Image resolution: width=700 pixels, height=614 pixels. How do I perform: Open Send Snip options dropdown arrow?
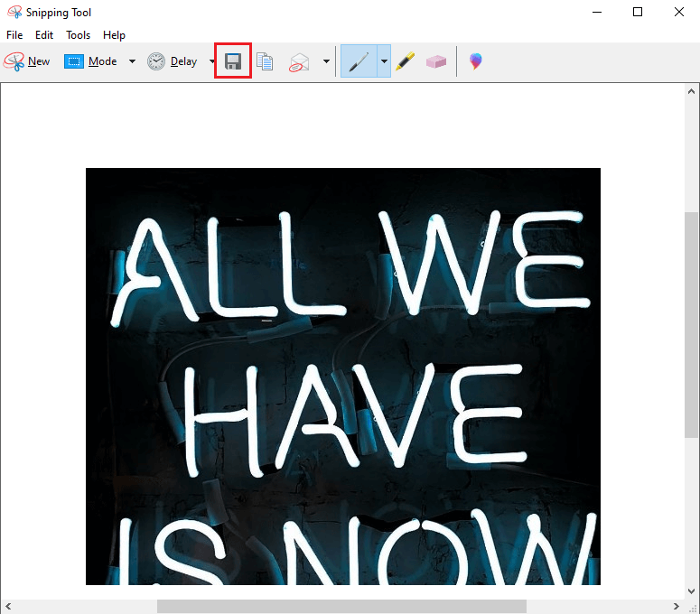326,61
